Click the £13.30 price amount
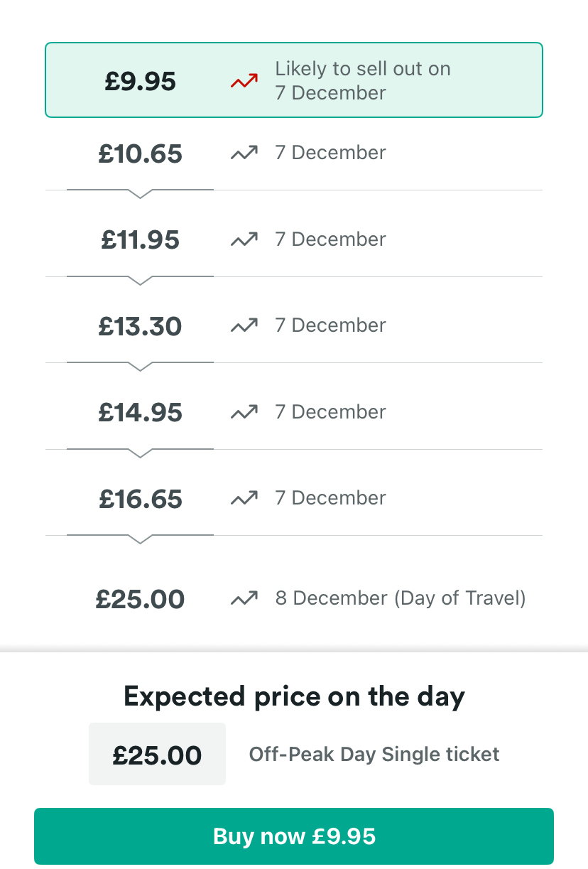This screenshot has width=588, height=869. (x=141, y=326)
